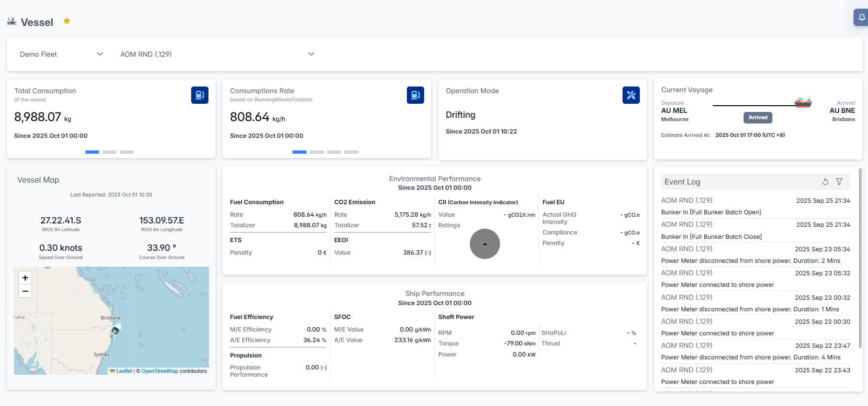The width and height of the screenshot is (868, 406).
Task: Select second page indicator in Total Consumption card
Action: (x=110, y=152)
